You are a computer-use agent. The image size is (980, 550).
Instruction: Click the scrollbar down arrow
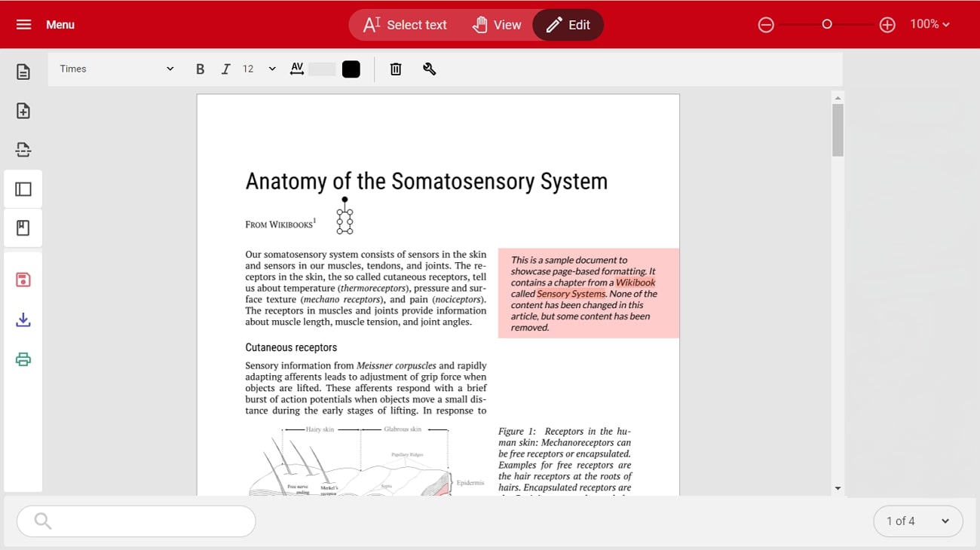click(838, 489)
